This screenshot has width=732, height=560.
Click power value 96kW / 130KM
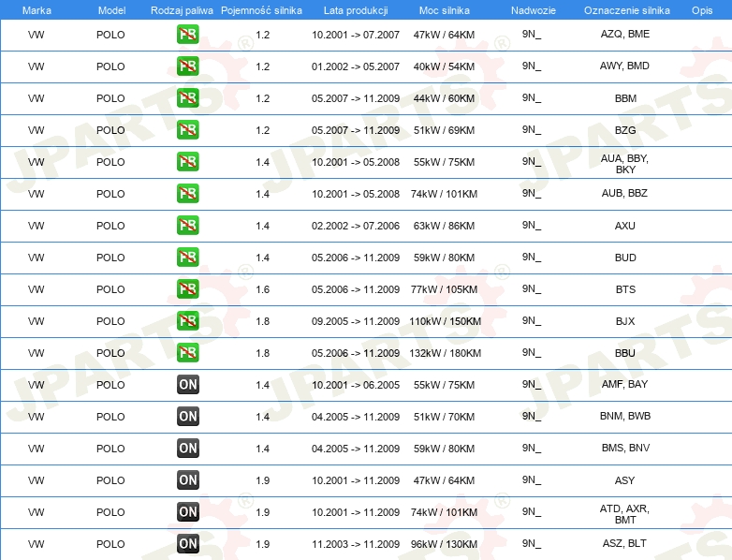tap(444, 544)
